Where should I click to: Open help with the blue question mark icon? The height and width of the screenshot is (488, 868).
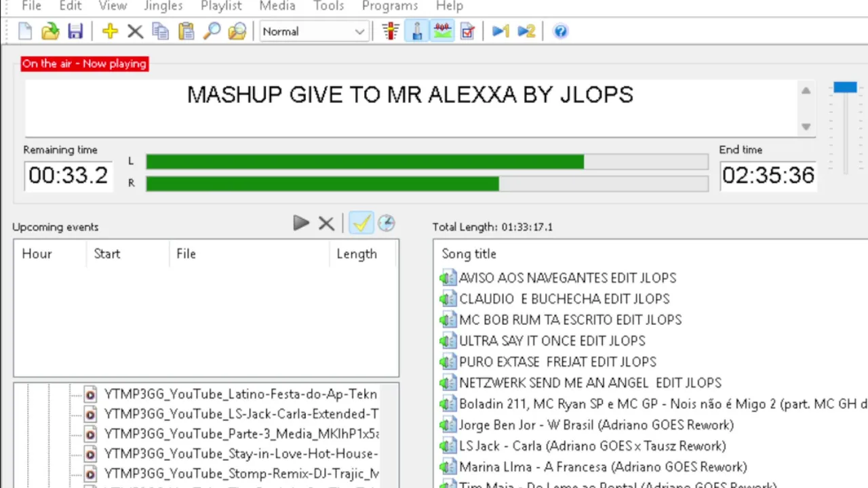[561, 31]
